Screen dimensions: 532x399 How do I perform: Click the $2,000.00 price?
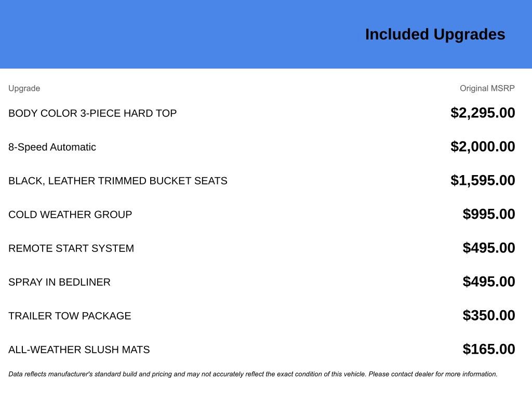click(483, 147)
